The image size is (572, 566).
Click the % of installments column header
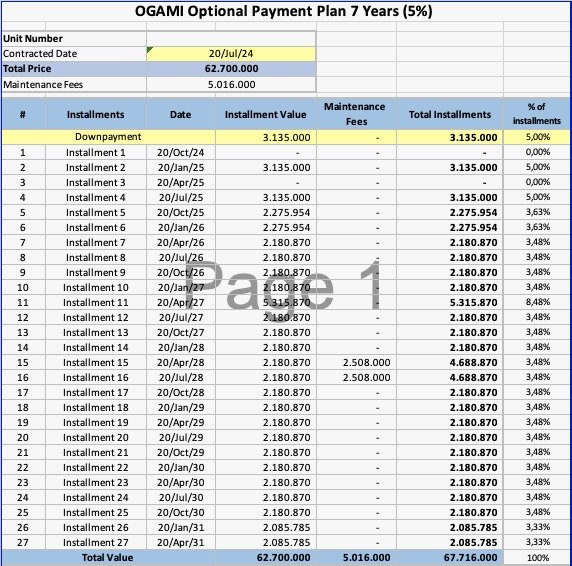(x=537, y=113)
